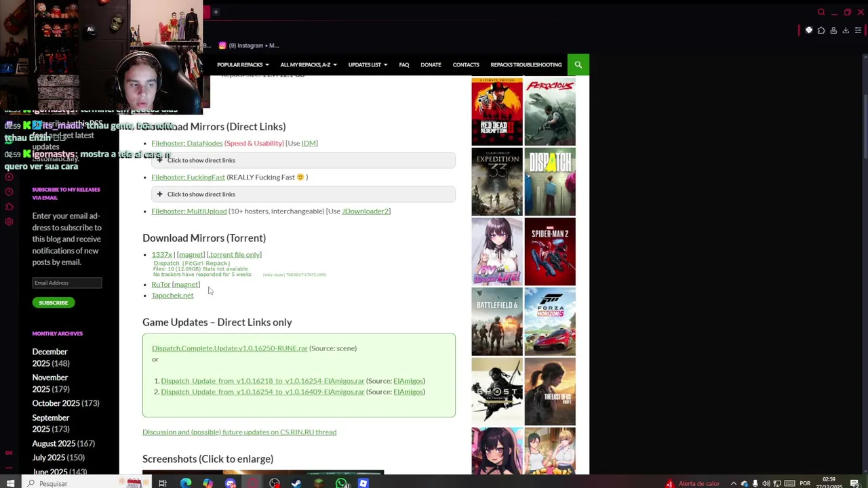868x488 pixels.
Task: Open December 2025 archive link
Action: click(x=50, y=357)
